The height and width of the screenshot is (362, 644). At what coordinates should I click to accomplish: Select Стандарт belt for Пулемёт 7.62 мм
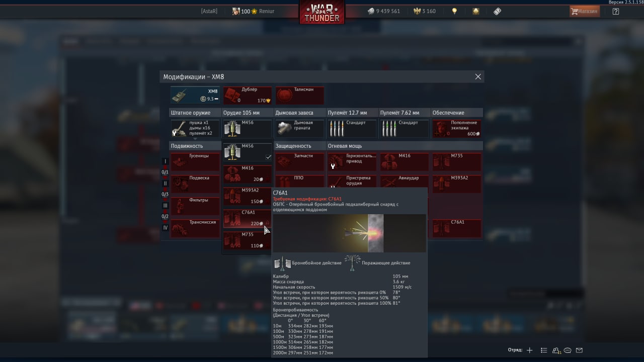[x=404, y=128]
